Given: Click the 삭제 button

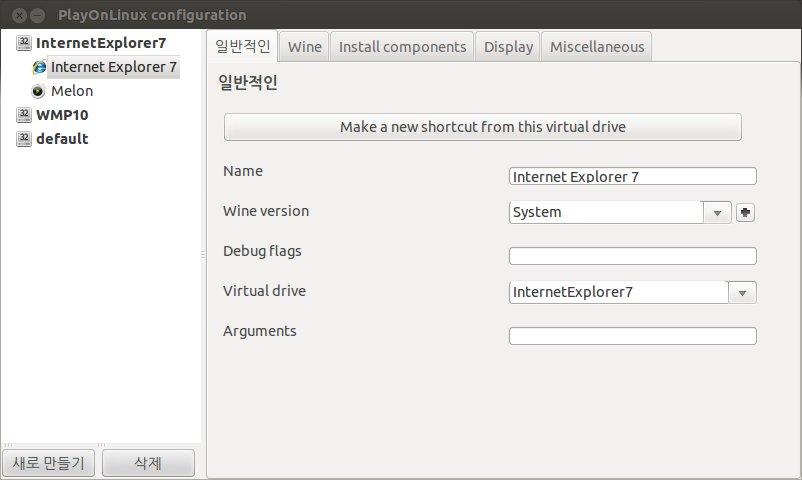Looking at the screenshot, I should click(148, 463).
